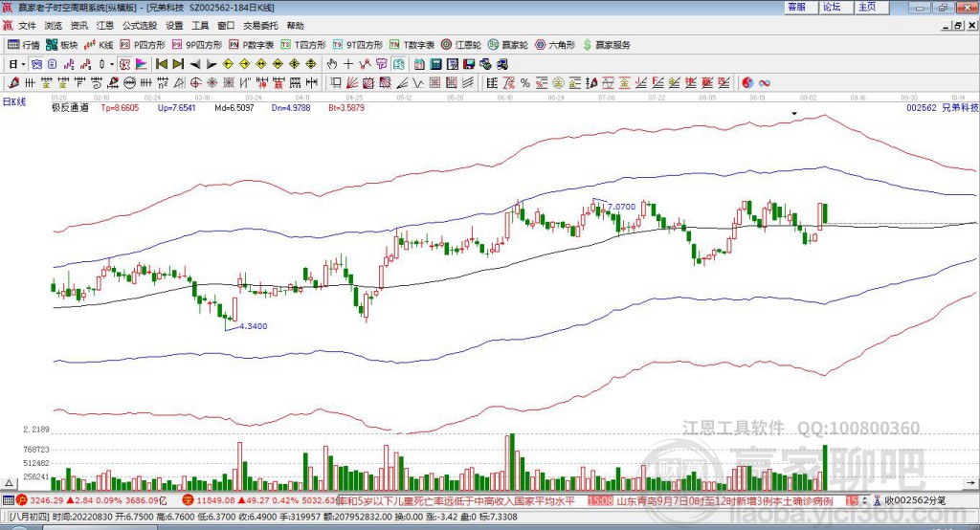Step back with black left arrow

[x=195, y=64]
